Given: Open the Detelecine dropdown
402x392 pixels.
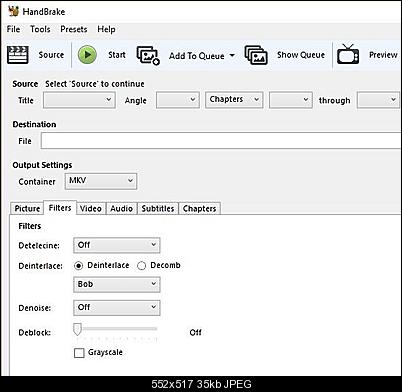Looking at the screenshot, I should (117, 245).
